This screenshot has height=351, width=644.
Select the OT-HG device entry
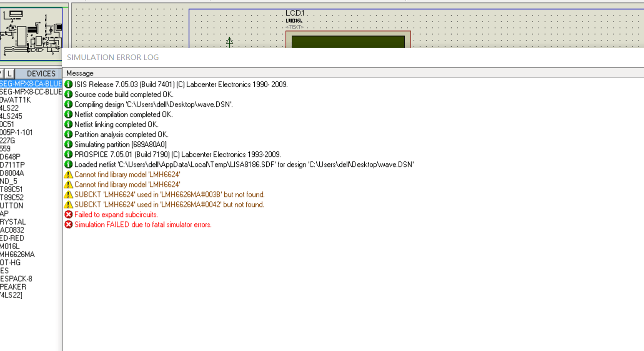10,262
